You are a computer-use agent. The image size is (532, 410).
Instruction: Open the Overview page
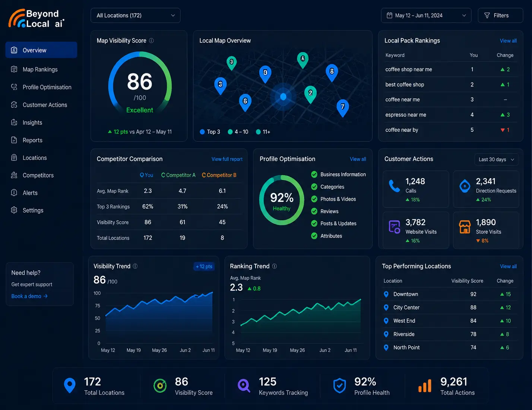coord(41,50)
